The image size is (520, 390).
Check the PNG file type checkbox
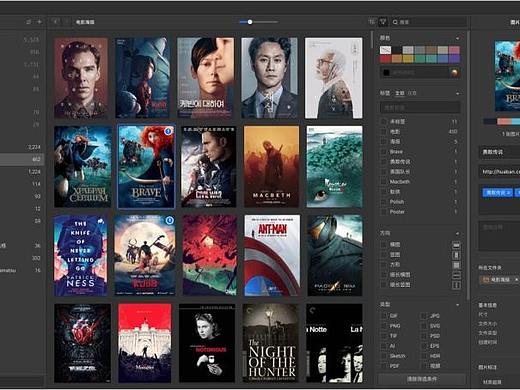point(384,326)
